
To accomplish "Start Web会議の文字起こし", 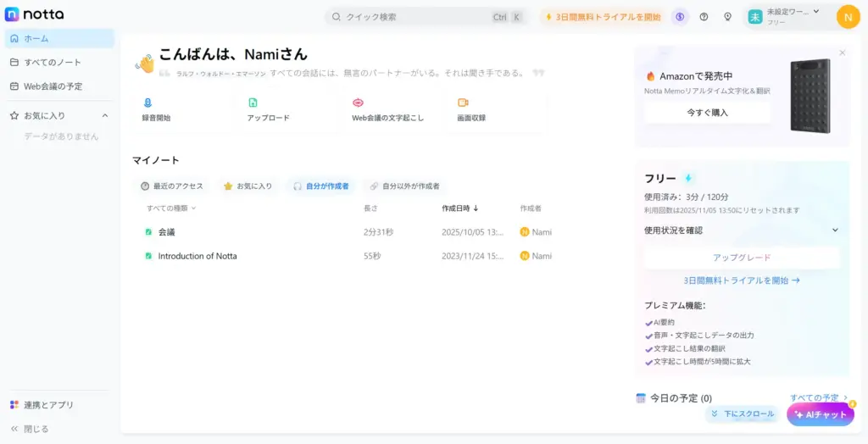I will [393, 109].
